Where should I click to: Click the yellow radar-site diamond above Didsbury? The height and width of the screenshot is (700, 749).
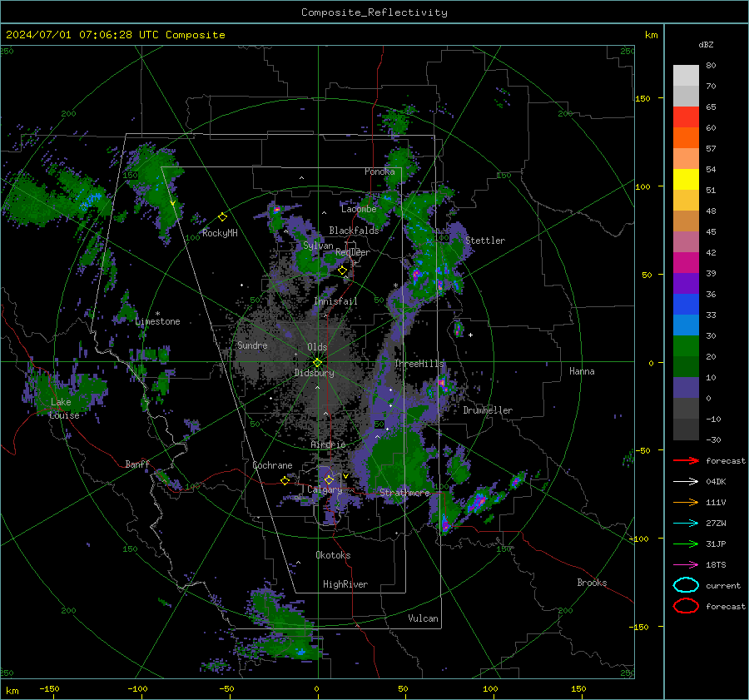coord(317,362)
